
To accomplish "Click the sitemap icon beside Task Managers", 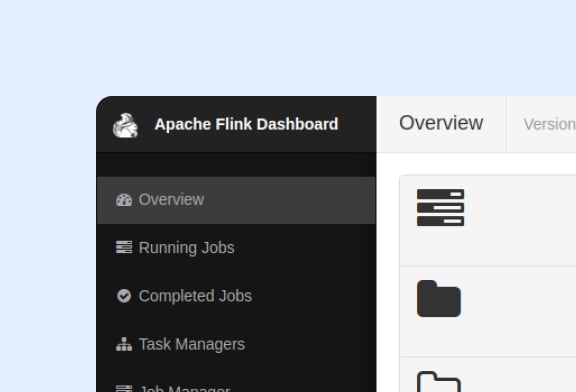I will tap(124, 344).
